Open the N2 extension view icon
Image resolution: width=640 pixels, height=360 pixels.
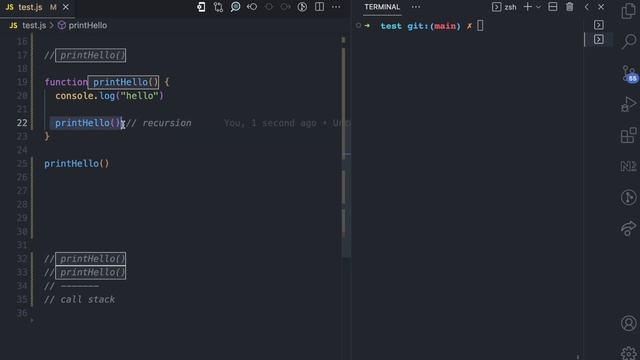click(629, 166)
